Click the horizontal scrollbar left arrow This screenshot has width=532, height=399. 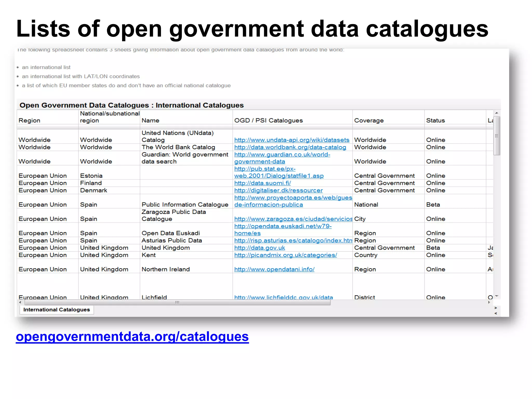(20, 302)
